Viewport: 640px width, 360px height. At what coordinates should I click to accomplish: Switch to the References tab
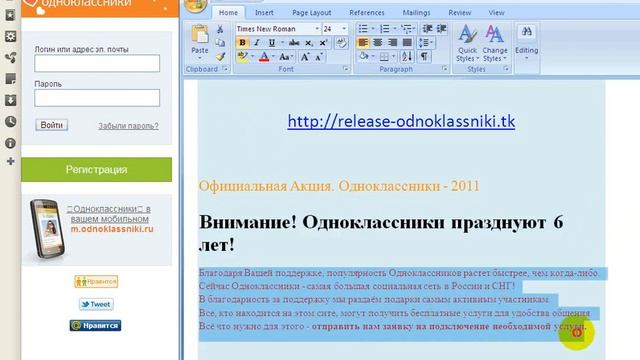click(x=367, y=13)
